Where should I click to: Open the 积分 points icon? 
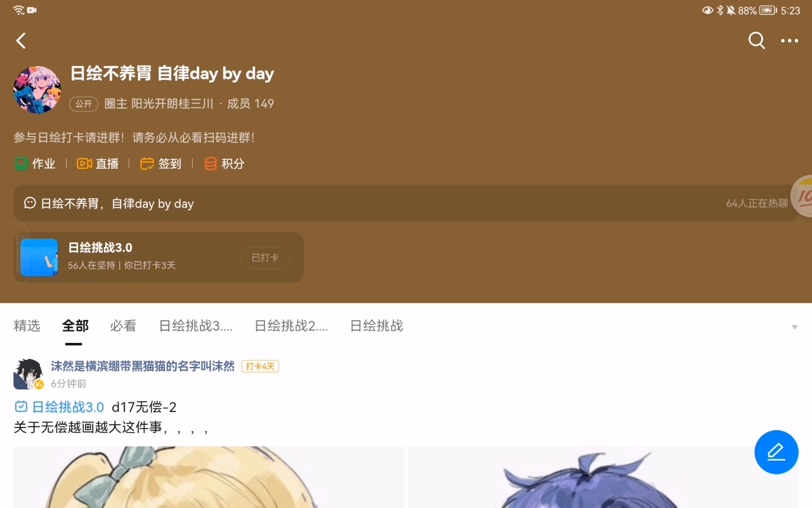pos(211,164)
